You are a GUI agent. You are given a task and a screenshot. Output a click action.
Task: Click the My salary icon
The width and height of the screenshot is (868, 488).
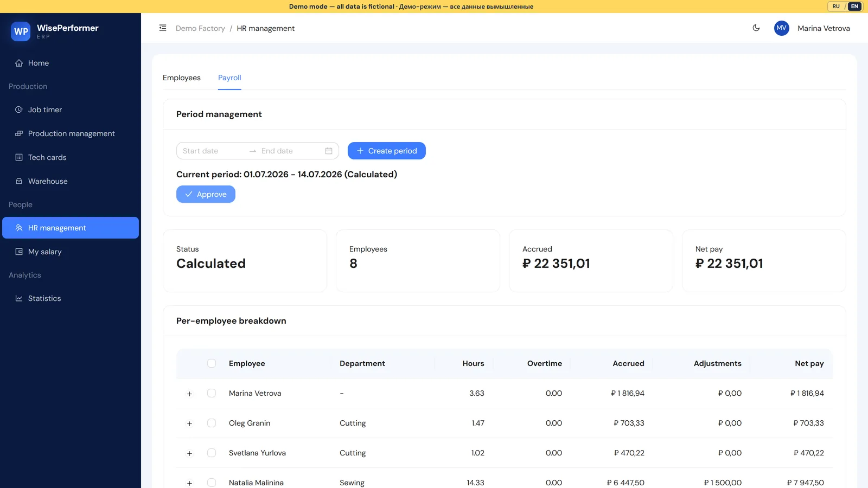tap(19, 252)
